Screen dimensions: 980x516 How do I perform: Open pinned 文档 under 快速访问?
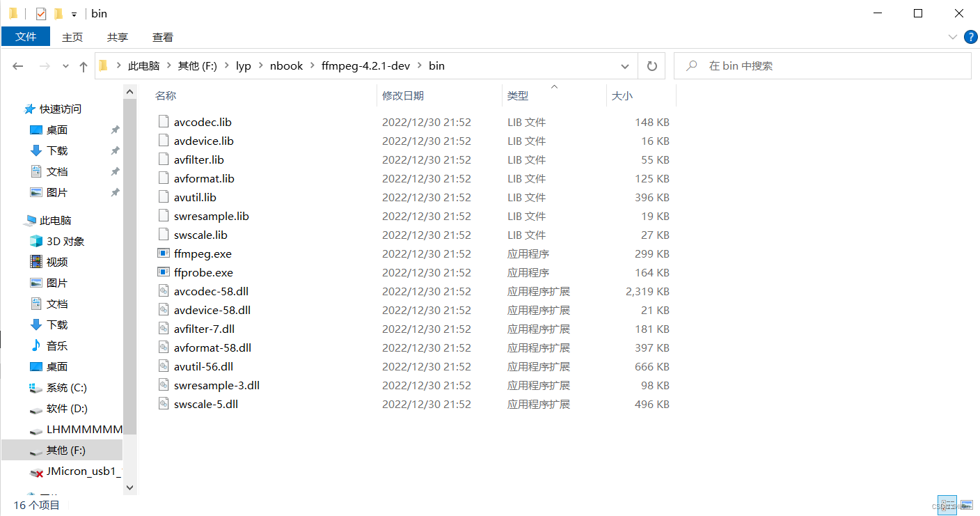point(57,171)
